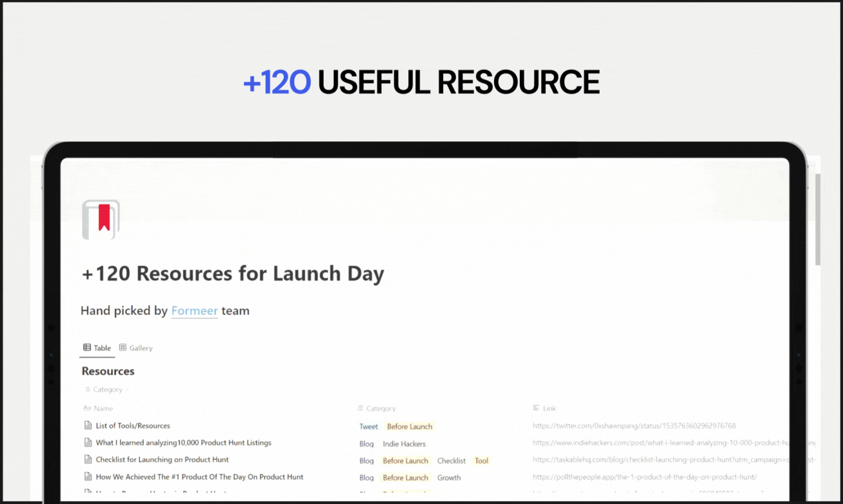Click the Indie Hackers category tag
The width and height of the screenshot is (843, 504).
pos(404,444)
